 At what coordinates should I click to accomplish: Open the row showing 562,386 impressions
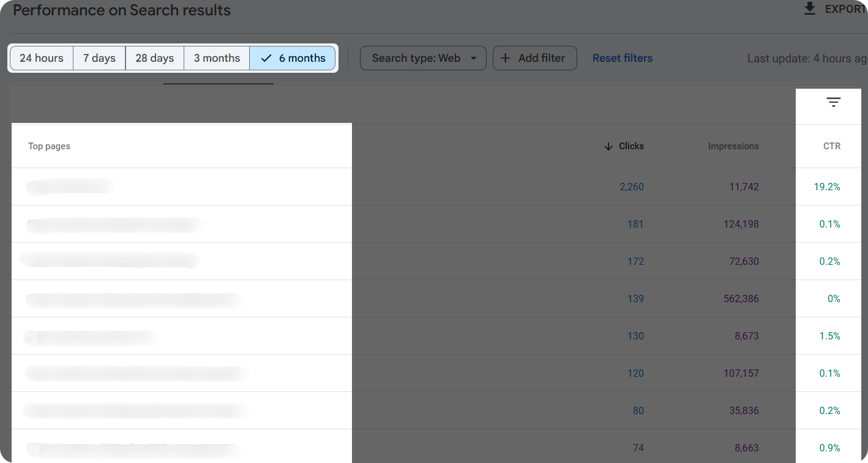coord(135,299)
